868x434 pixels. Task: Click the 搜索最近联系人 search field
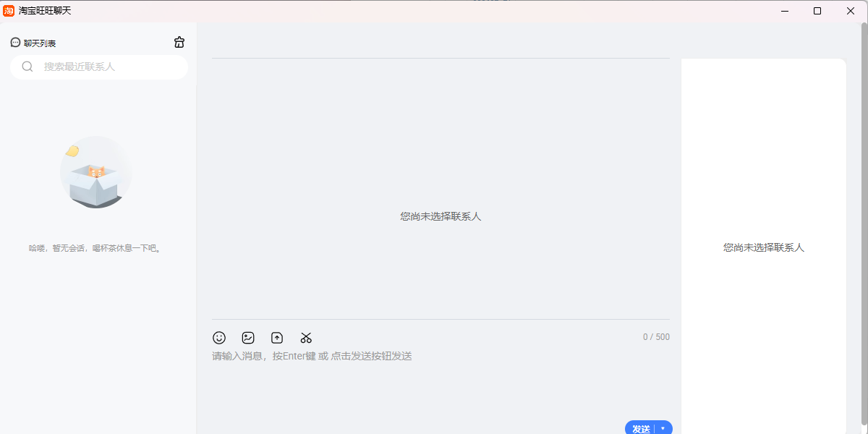[99, 67]
